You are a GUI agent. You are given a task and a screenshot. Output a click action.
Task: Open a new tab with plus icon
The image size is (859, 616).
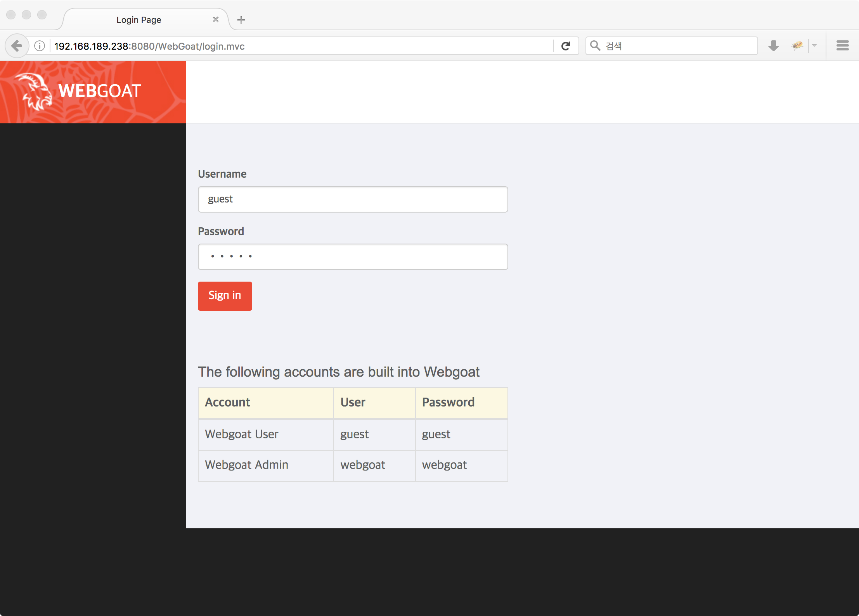pos(241,20)
